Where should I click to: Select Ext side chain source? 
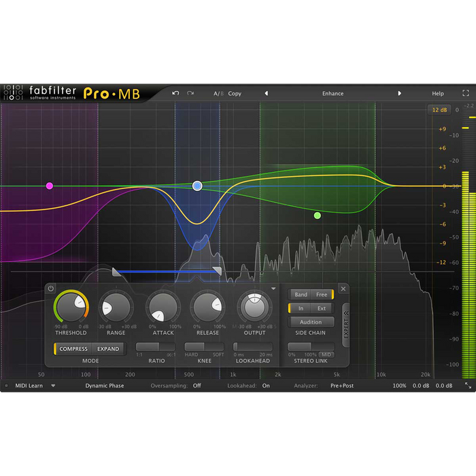pyautogui.click(x=322, y=309)
